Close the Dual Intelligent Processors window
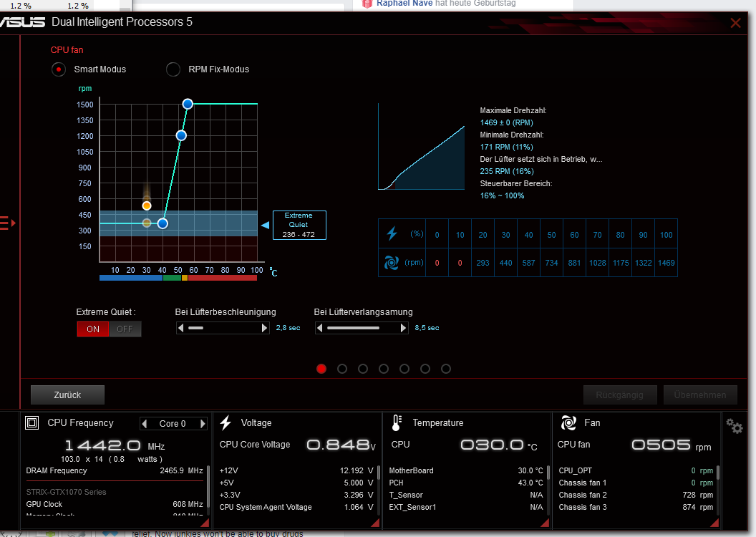756x537 pixels. (735, 23)
